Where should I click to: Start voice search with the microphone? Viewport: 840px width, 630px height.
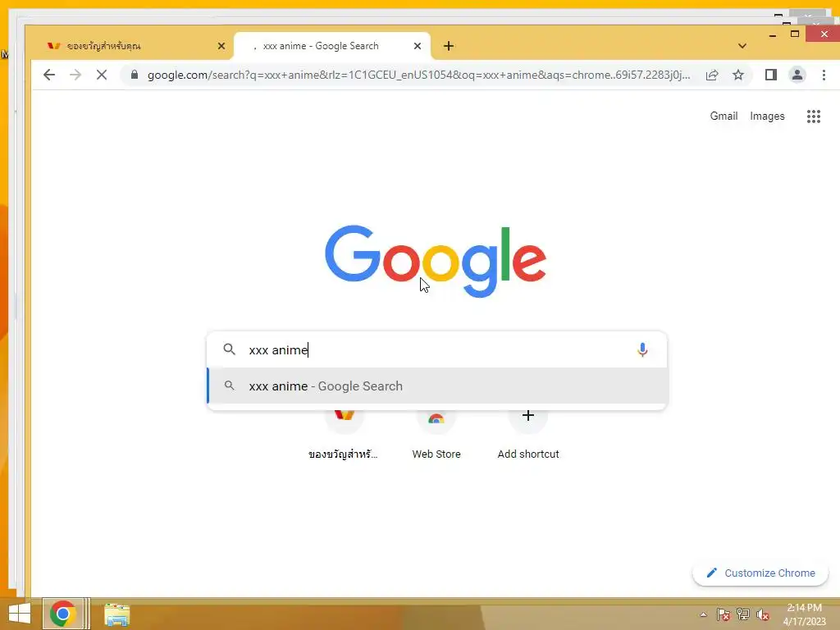[x=642, y=349]
